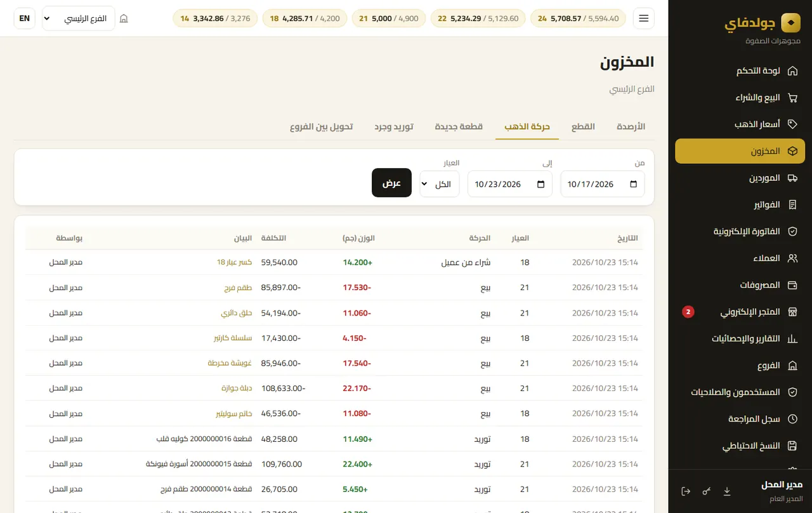Click the 24-karat price pill 5,708.57
812x513 pixels.
tap(578, 18)
